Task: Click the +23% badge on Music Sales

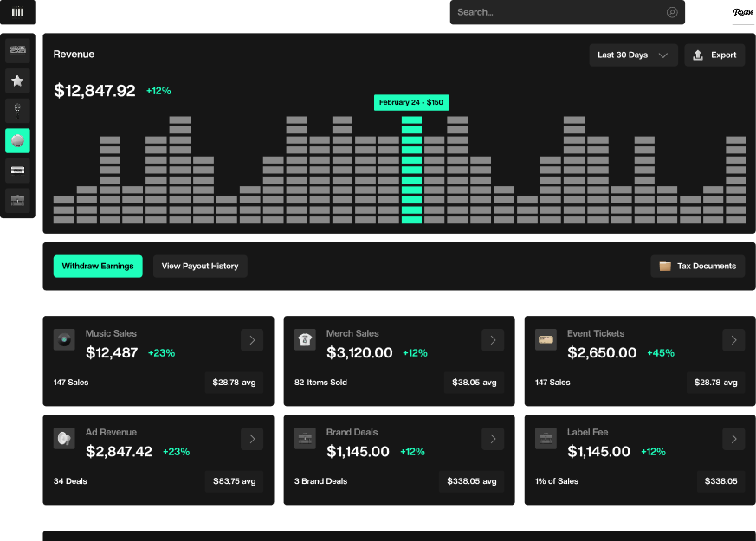Action: 162,352
